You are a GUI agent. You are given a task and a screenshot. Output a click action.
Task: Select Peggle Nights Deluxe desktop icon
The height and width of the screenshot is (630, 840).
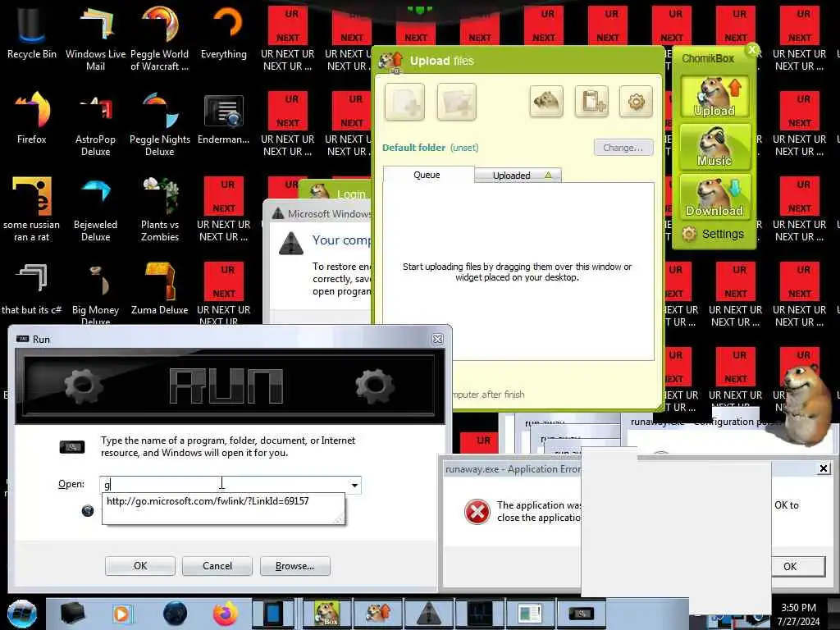(160, 123)
